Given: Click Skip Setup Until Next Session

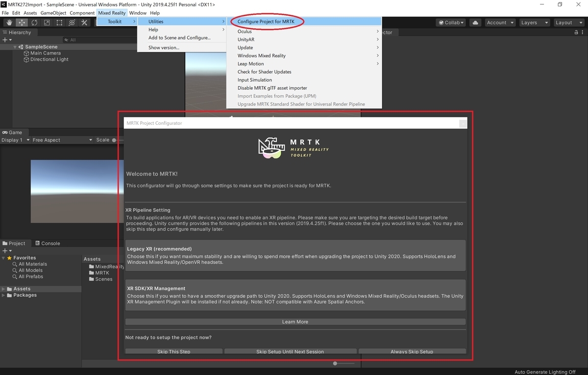Looking at the screenshot, I should (290, 352).
